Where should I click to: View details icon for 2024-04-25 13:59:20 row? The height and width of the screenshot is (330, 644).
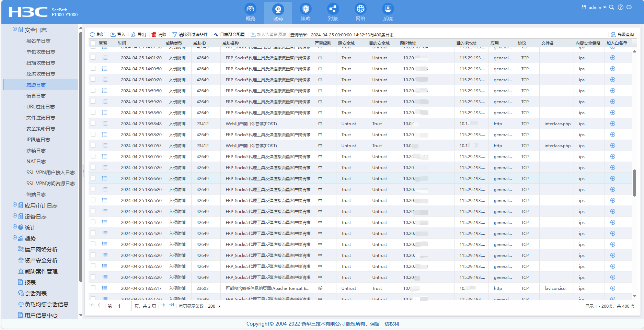tap(105, 102)
